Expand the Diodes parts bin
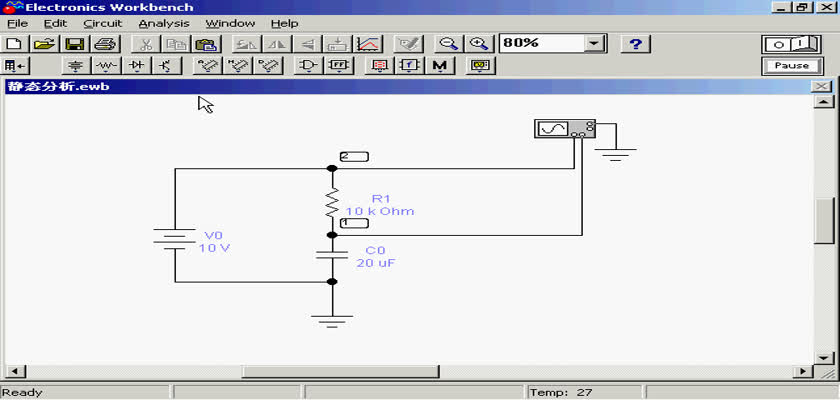 tap(136, 66)
